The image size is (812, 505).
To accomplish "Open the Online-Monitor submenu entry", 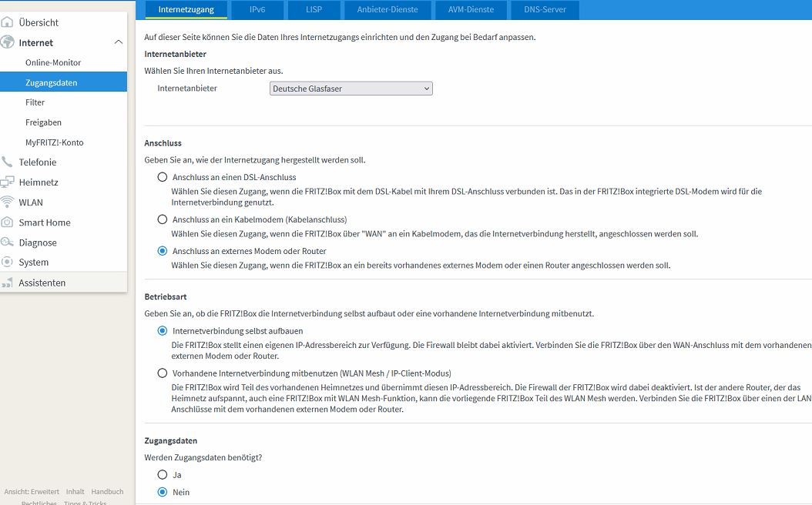I will pos(53,62).
